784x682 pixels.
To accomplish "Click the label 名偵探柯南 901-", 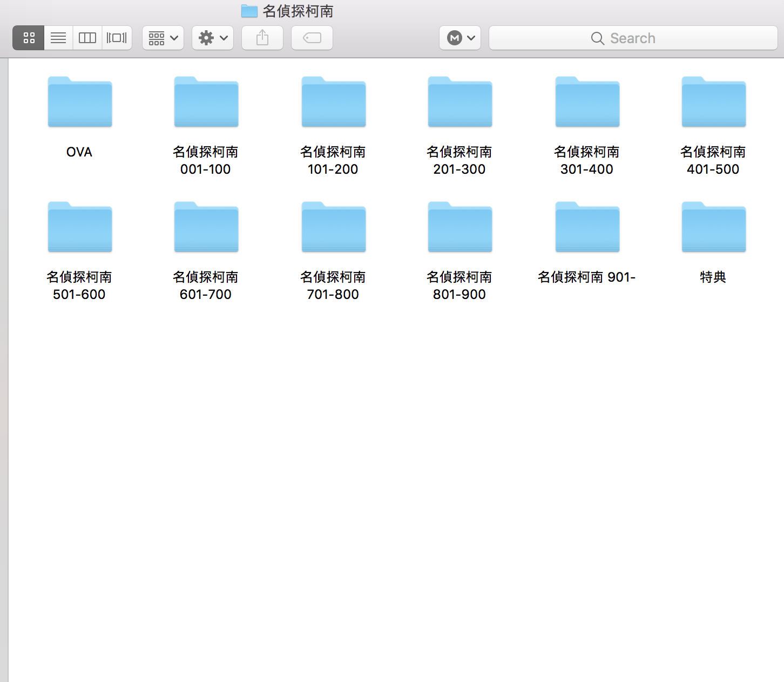I will (587, 277).
